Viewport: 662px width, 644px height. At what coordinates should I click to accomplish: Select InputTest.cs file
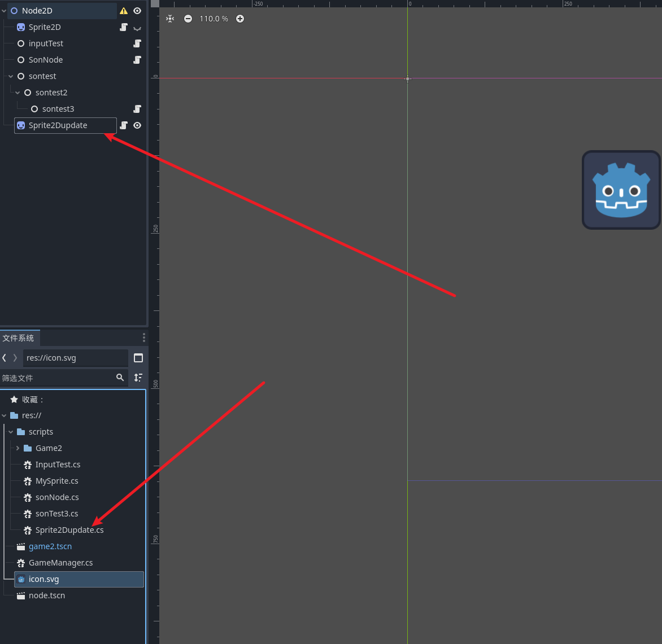[x=58, y=465]
